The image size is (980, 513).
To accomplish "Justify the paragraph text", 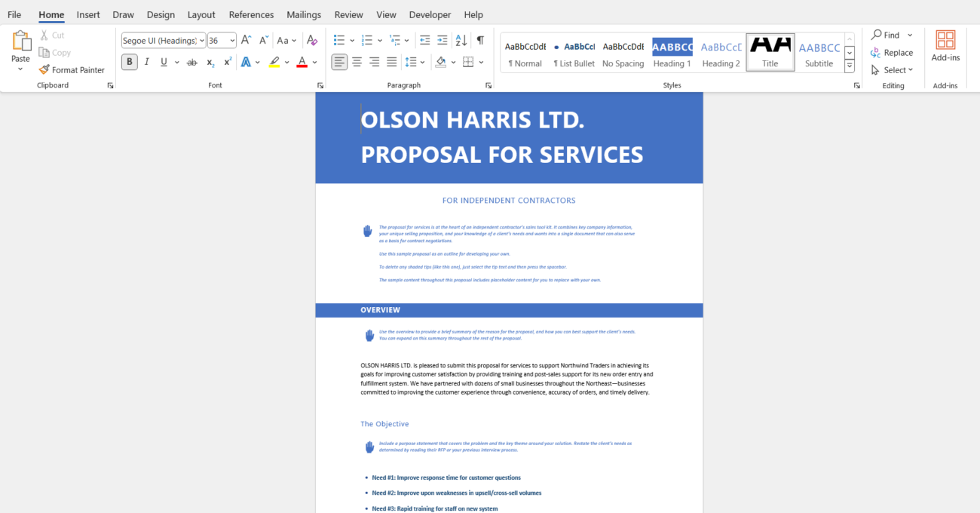I will (x=392, y=63).
